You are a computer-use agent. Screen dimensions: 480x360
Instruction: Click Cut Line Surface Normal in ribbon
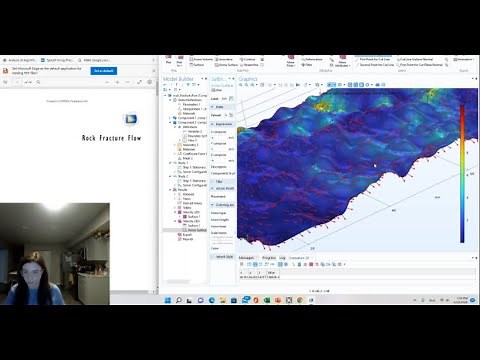(414, 59)
